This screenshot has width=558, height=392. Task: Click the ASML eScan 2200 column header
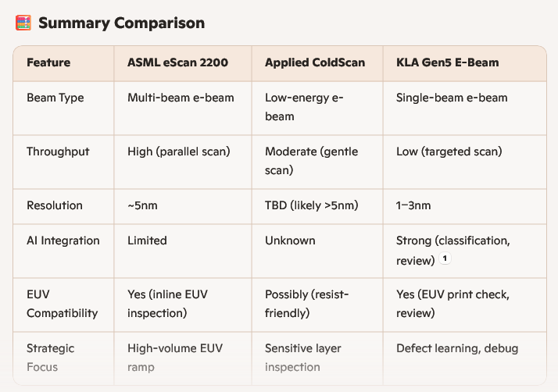tap(177, 62)
